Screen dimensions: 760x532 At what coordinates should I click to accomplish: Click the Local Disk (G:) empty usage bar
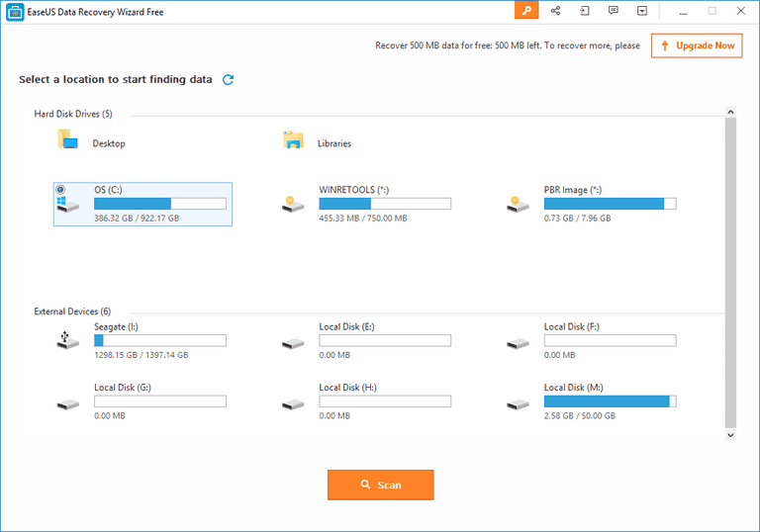click(x=160, y=401)
